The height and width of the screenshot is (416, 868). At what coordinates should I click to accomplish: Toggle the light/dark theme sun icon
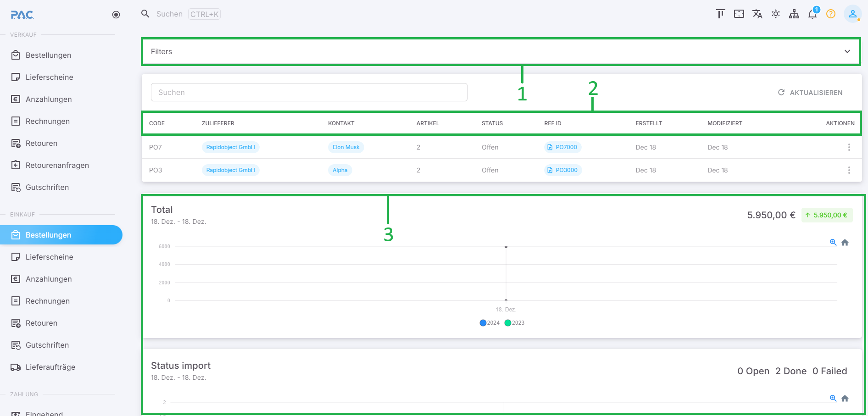[775, 14]
